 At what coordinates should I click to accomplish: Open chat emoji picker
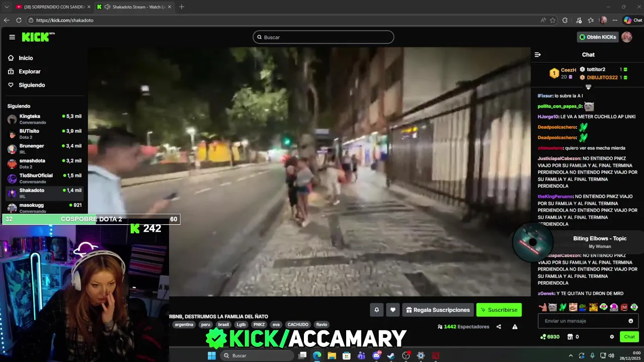coord(631,321)
